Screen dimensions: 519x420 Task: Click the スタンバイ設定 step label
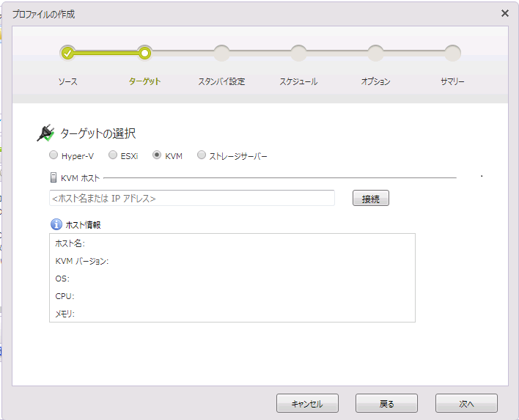[221, 81]
